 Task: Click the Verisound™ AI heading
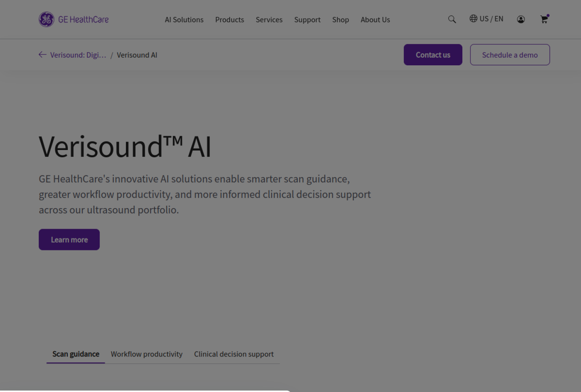coord(125,146)
